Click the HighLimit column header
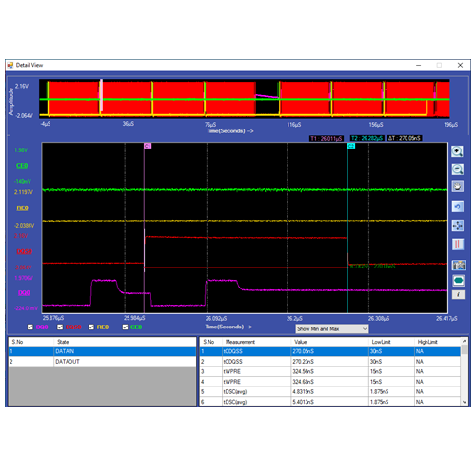 click(x=427, y=342)
